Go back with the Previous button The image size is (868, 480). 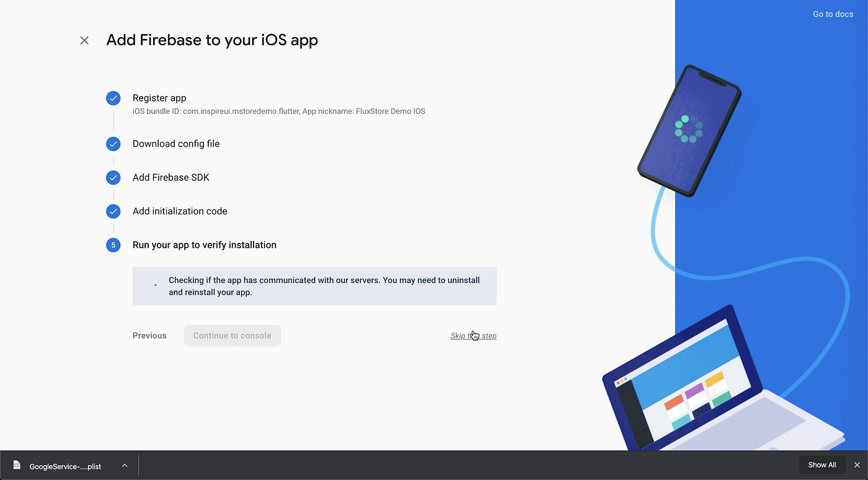click(149, 336)
